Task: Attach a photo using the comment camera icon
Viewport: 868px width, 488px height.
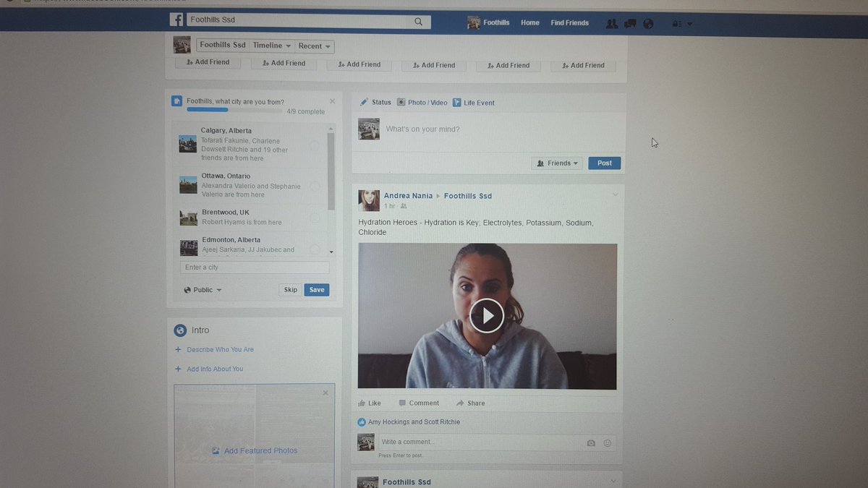Action: (x=591, y=443)
